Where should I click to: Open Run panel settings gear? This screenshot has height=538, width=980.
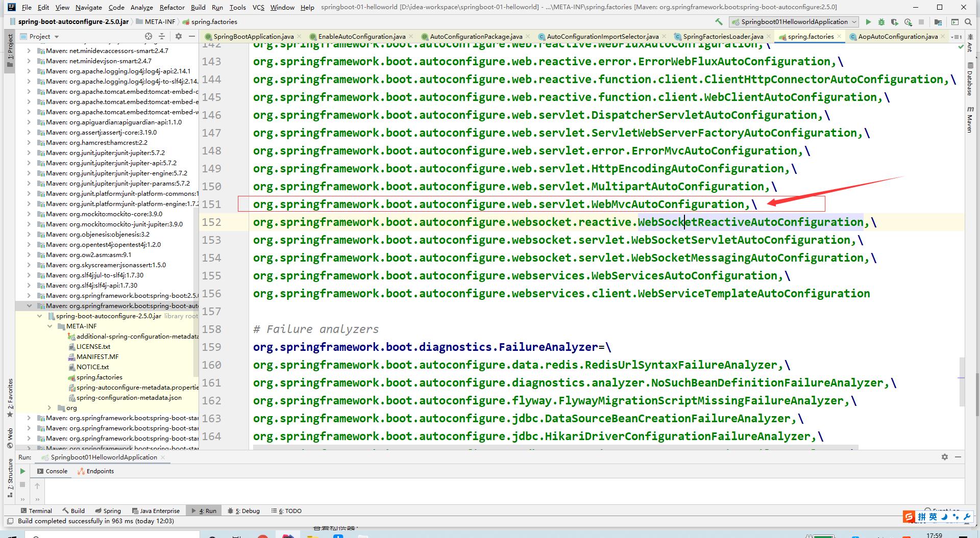tap(945, 457)
